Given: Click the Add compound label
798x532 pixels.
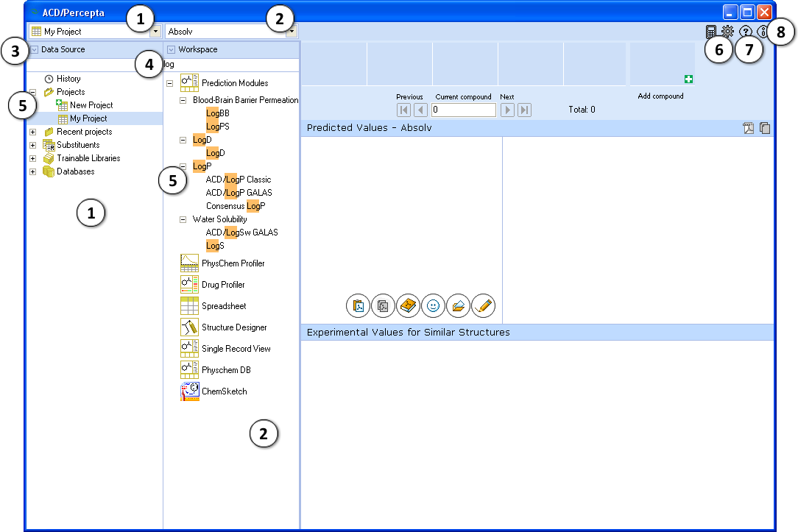Looking at the screenshot, I should (x=660, y=96).
